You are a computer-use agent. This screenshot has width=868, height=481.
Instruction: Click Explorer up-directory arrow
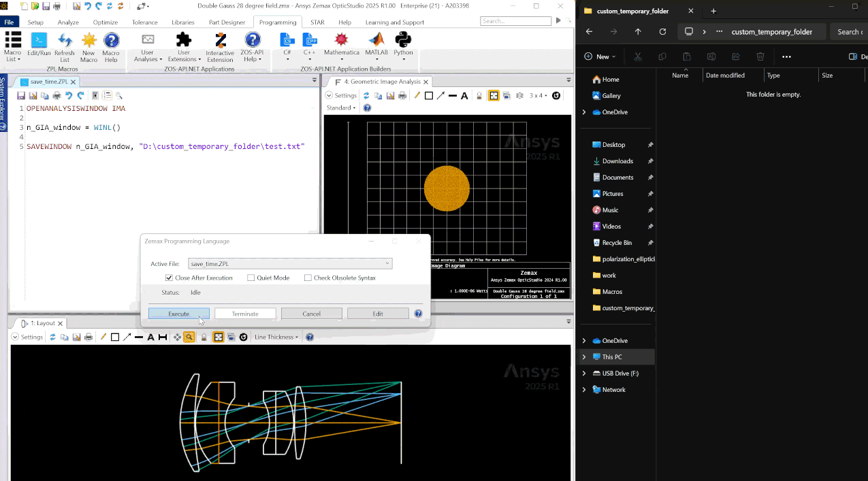[638, 31]
